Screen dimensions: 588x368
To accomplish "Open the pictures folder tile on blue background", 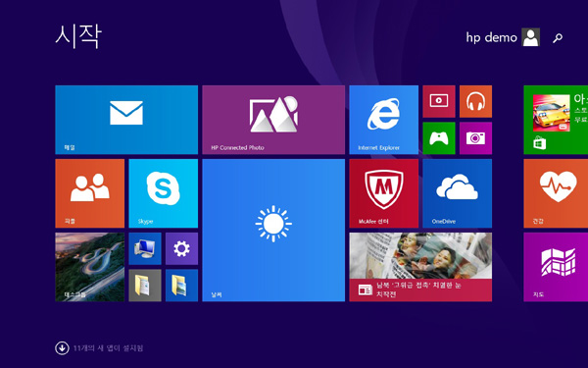I will point(181,286).
